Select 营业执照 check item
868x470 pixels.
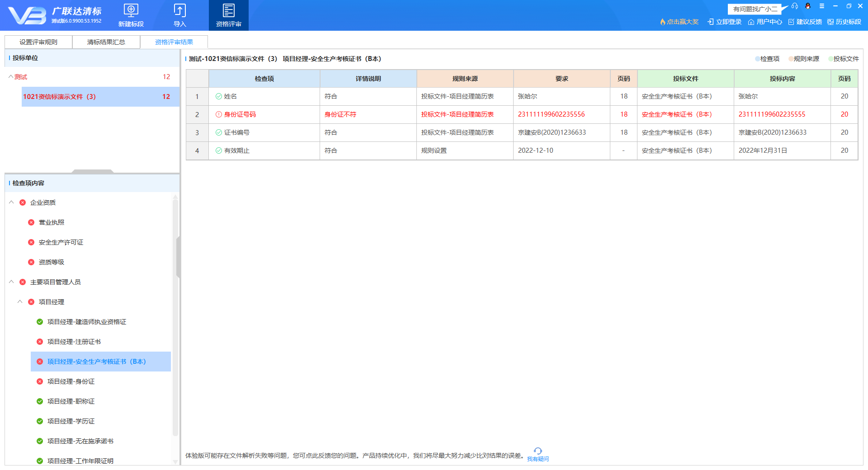tap(52, 222)
